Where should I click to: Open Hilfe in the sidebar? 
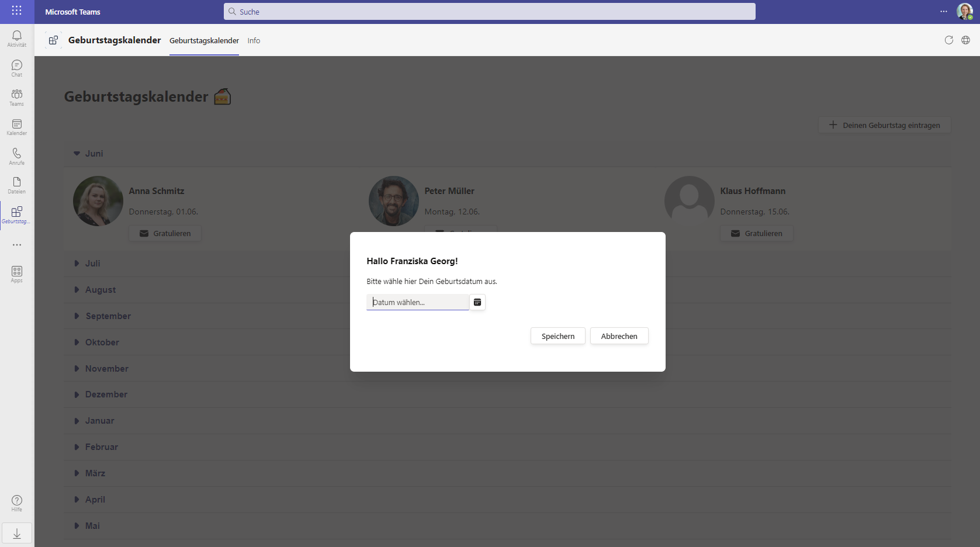[16, 503]
